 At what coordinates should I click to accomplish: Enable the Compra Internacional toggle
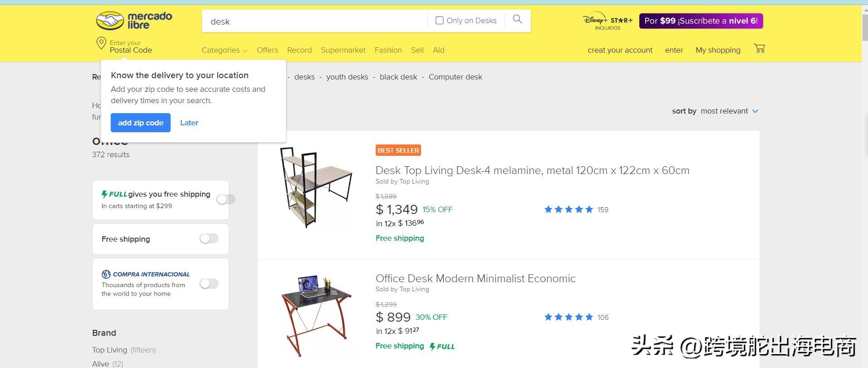(x=209, y=284)
